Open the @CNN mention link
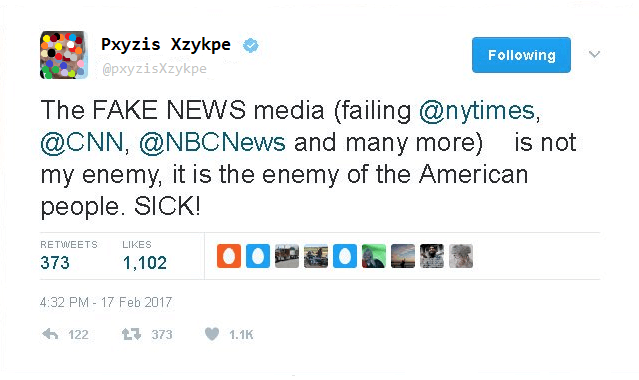Screen dimensions: 639x380 [x=82, y=143]
